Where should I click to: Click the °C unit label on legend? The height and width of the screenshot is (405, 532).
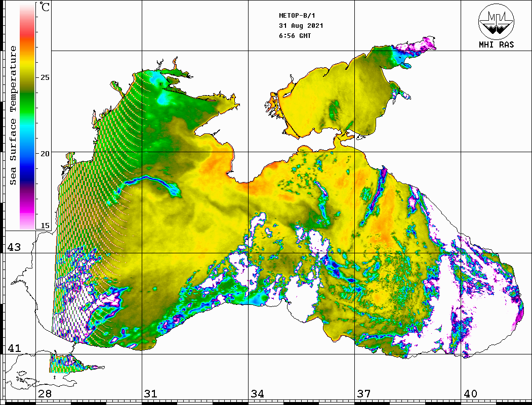(44, 7)
